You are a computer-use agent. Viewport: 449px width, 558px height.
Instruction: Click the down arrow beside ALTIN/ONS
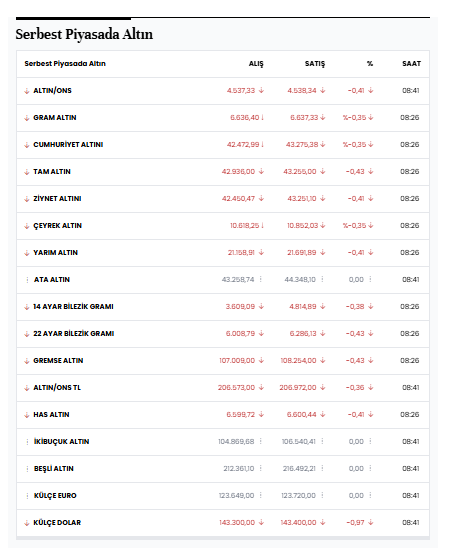click(27, 91)
